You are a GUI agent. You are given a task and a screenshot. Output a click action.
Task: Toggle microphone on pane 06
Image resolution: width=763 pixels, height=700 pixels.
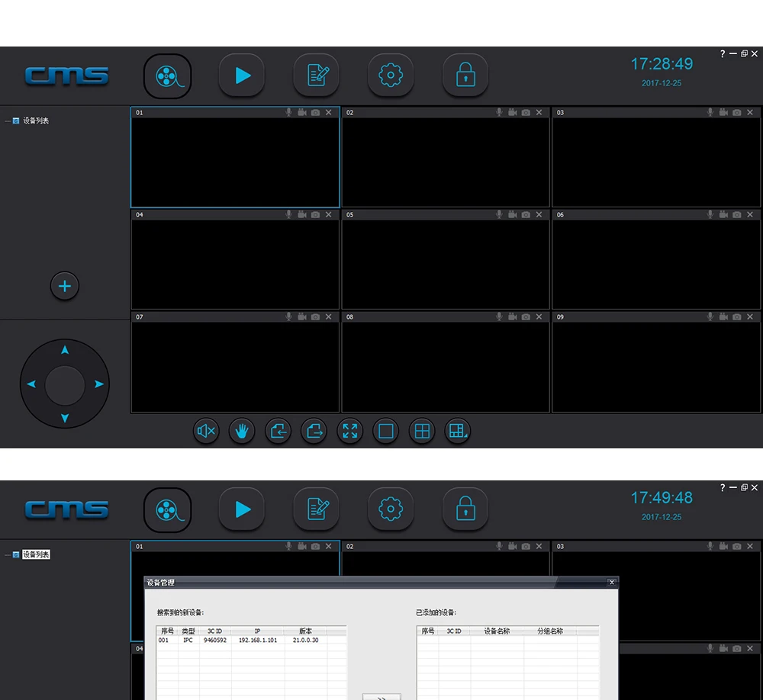click(x=710, y=214)
